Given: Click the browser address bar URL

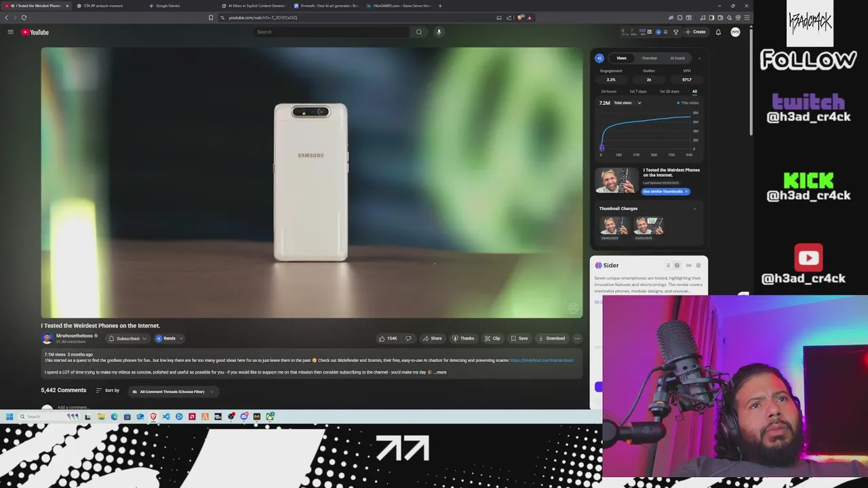Looking at the screenshot, I should pos(262,18).
